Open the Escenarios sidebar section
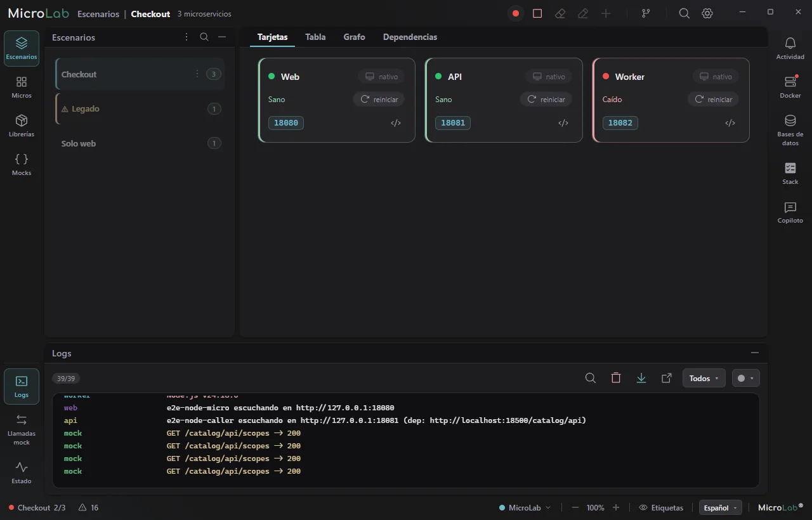 pos(22,48)
